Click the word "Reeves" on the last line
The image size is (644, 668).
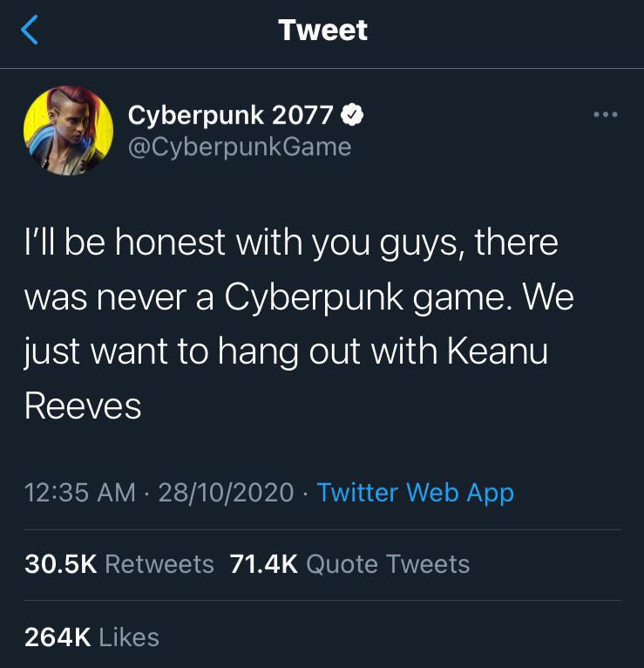[x=82, y=405]
